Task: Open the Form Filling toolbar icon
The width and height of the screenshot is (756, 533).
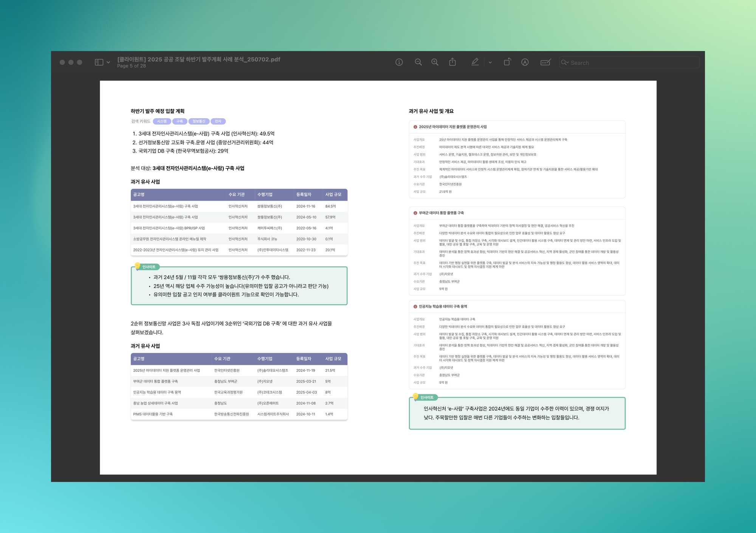Action: click(x=545, y=62)
